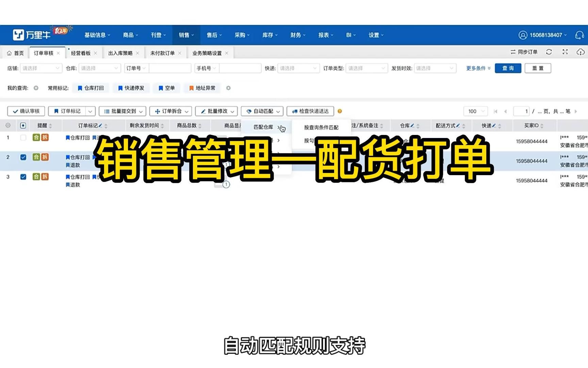588x368 pixels.
Task: Open the 基础信息 menu
Action: tap(97, 35)
